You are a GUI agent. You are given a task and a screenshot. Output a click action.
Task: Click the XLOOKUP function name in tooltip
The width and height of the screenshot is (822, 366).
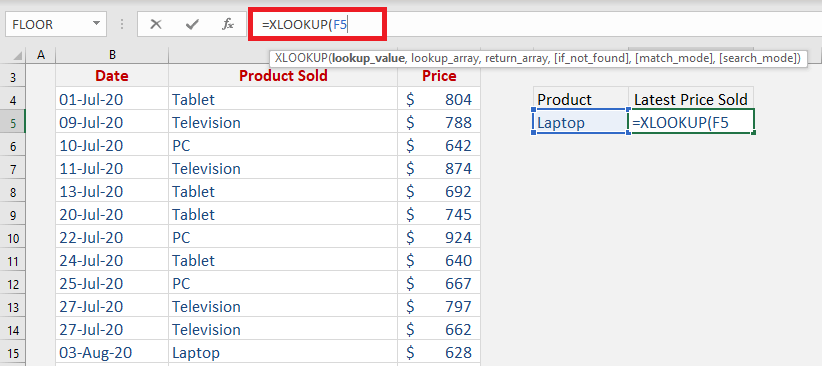pos(300,58)
